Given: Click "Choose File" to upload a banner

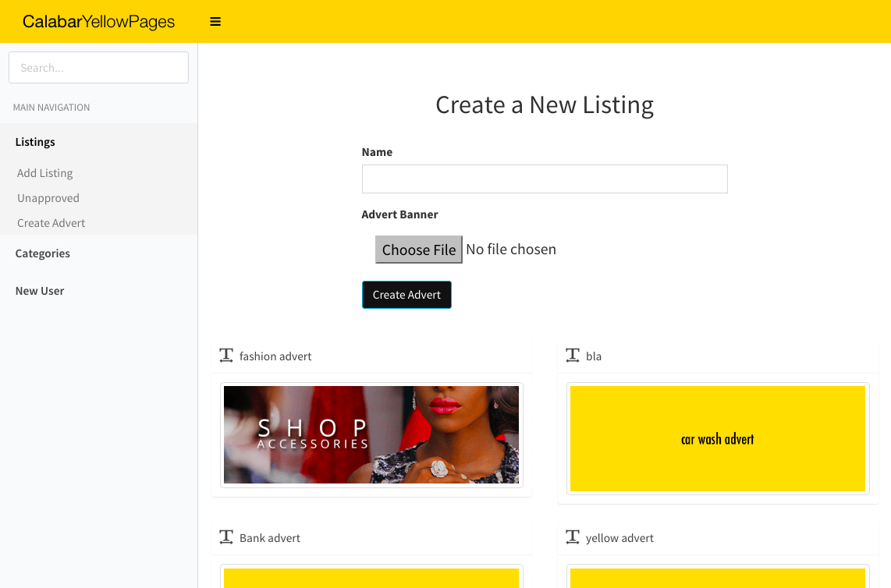Looking at the screenshot, I should click(419, 249).
